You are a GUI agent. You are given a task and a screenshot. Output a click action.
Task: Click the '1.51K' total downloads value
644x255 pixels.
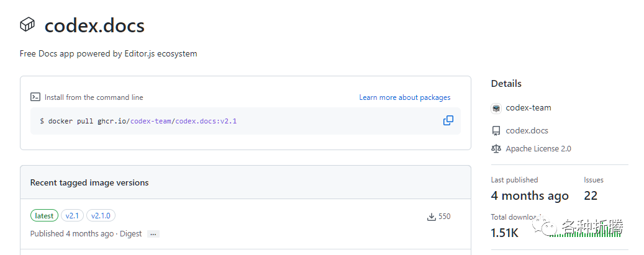coord(505,233)
